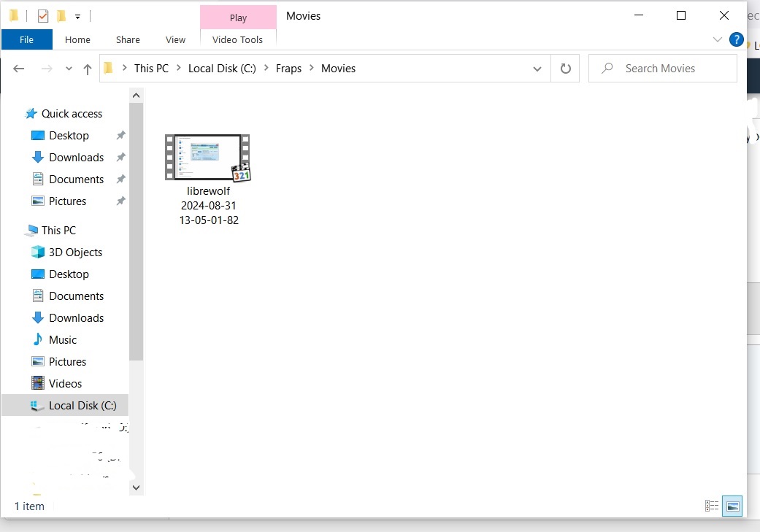
Task: Click the folder icon in the address bar
Action: point(109,68)
